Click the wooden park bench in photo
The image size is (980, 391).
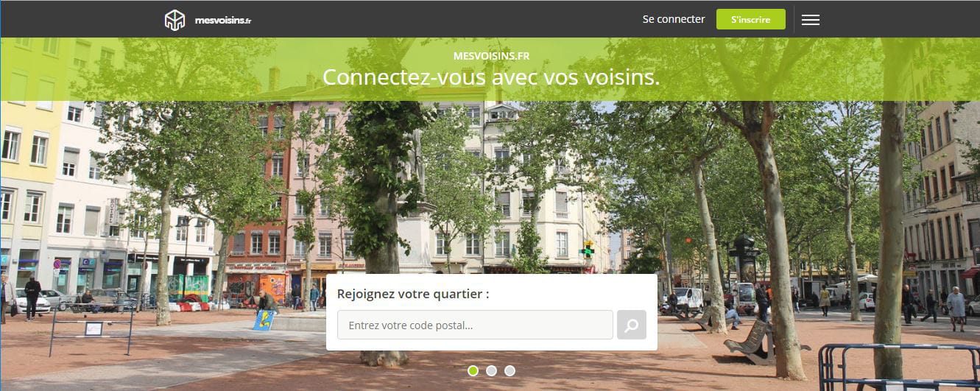tap(747, 339)
